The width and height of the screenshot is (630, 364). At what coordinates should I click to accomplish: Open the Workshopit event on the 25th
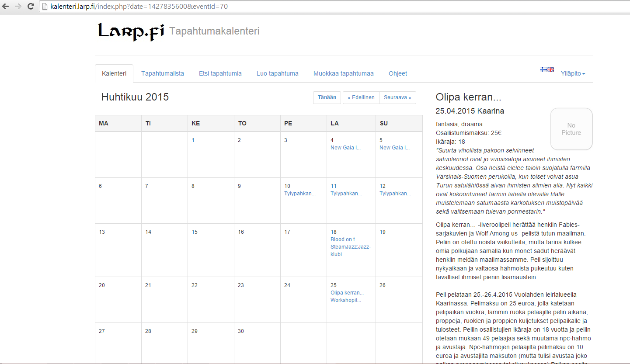coord(345,300)
